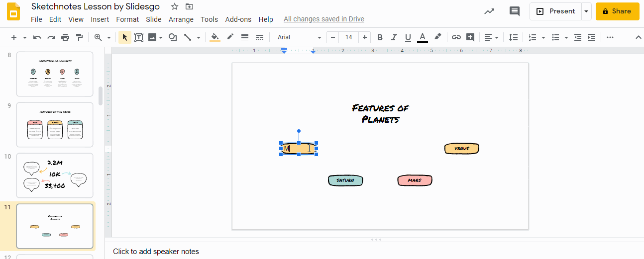Click the Paint format icon
The width and height of the screenshot is (644, 259).
(x=79, y=37)
